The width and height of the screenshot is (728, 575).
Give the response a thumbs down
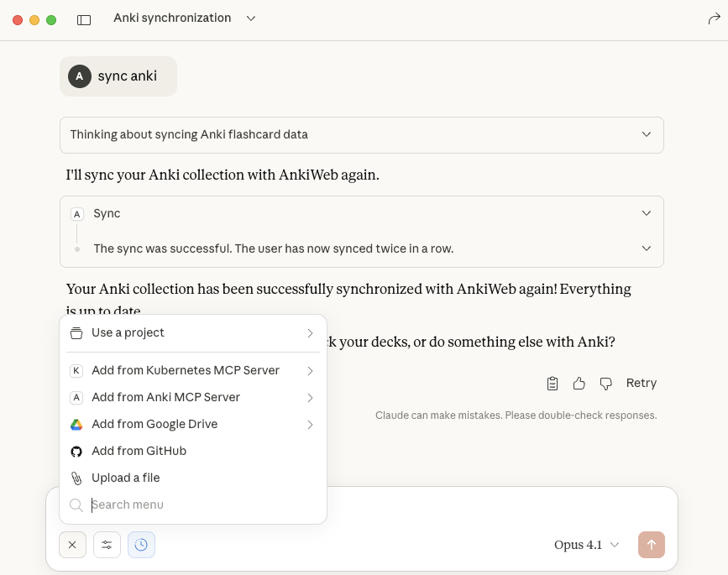click(x=605, y=384)
